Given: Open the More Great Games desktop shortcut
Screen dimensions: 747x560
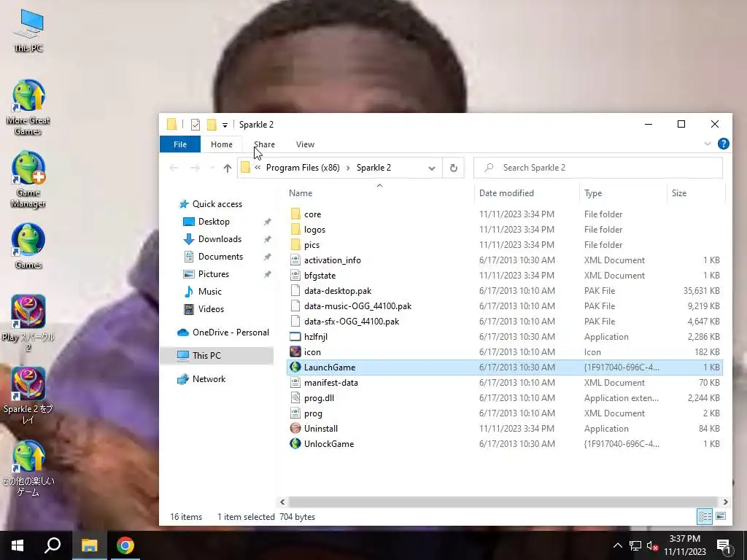Looking at the screenshot, I should pyautogui.click(x=28, y=108).
